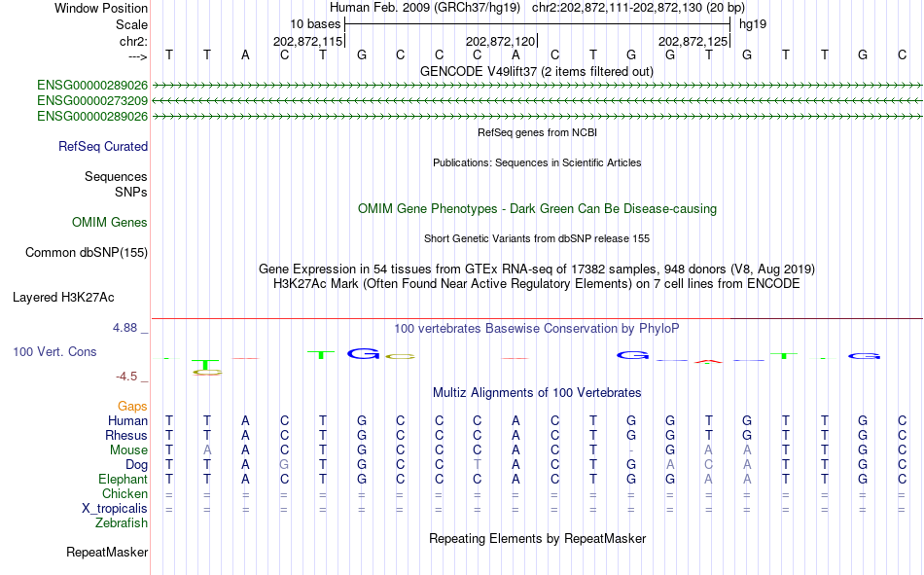Select the Common dbSNP(155) track label
The width and height of the screenshot is (924, 575).
point(87,252)
